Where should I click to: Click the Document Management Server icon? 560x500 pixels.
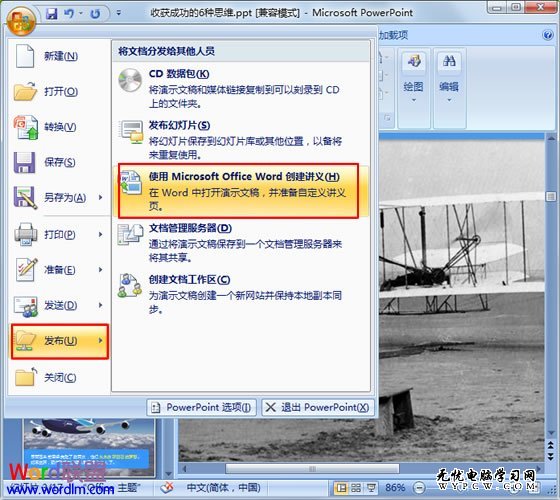(130, 234)
